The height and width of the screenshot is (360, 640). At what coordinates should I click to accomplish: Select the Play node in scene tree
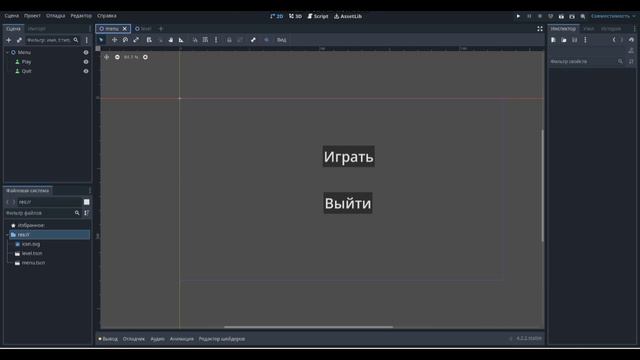(27, 62)
